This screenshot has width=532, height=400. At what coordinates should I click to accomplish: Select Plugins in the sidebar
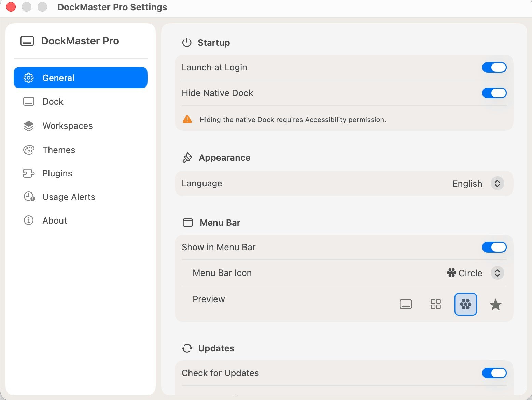pos(81,173)
